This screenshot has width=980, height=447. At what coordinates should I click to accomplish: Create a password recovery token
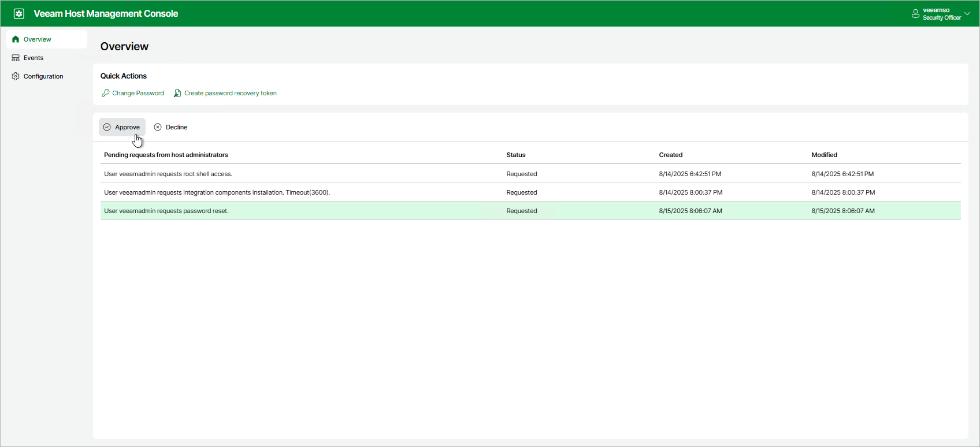coord(225,93)
